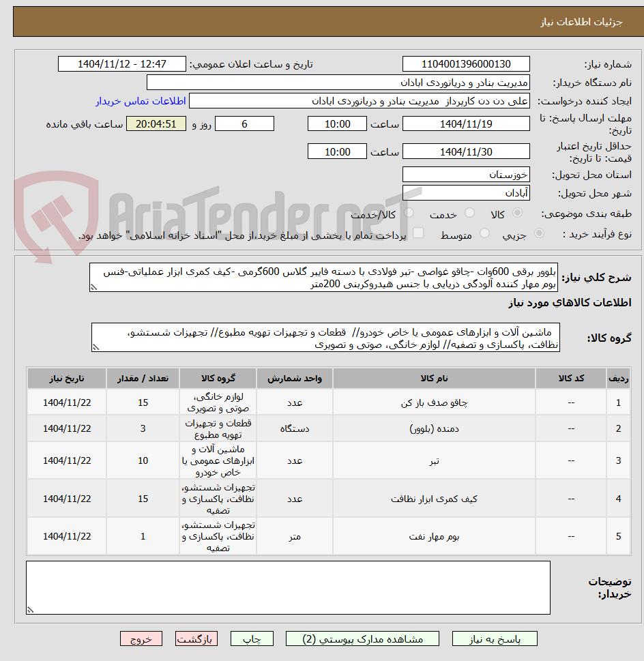Click resize handle of توضیحات خریدار box

coord(30,610)
